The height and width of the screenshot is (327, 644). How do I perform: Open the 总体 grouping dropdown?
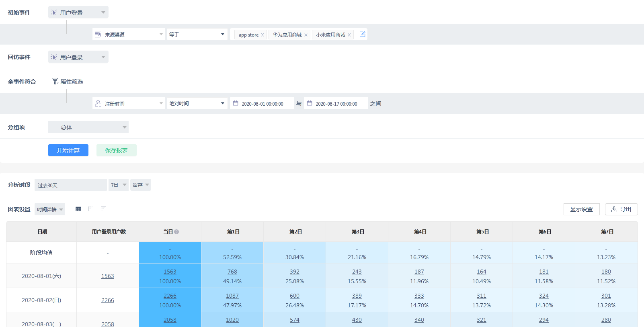(88, 127)
